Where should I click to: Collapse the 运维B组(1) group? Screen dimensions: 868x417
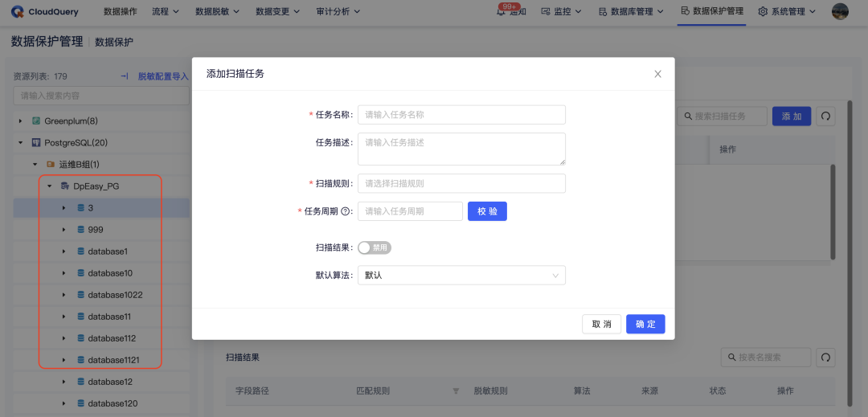[x=35, y=164]
